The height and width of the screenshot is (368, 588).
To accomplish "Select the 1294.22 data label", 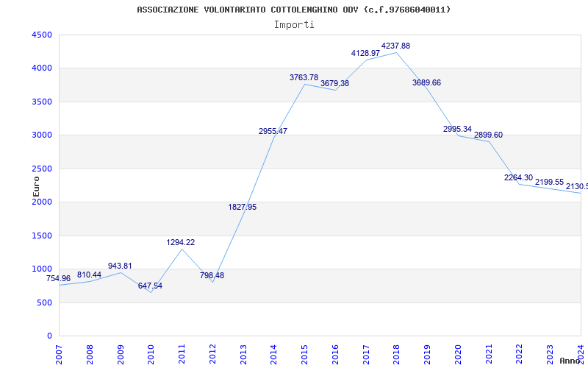I will [x=181, y=243].
